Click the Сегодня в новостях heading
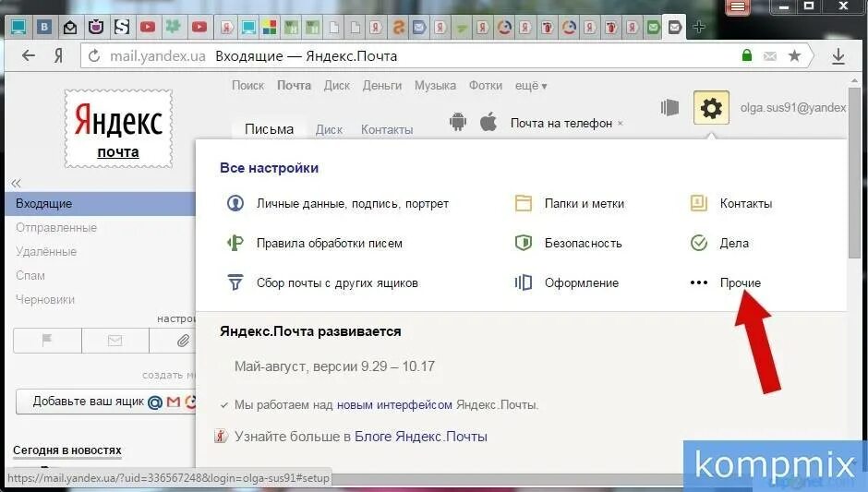This screenshot has height=492, width=868. point(67,450)
